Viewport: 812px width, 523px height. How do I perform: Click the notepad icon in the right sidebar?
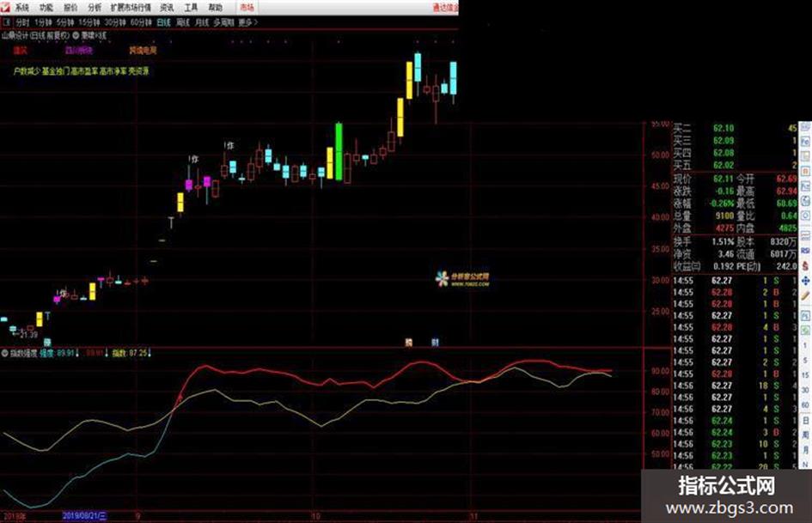805,155
